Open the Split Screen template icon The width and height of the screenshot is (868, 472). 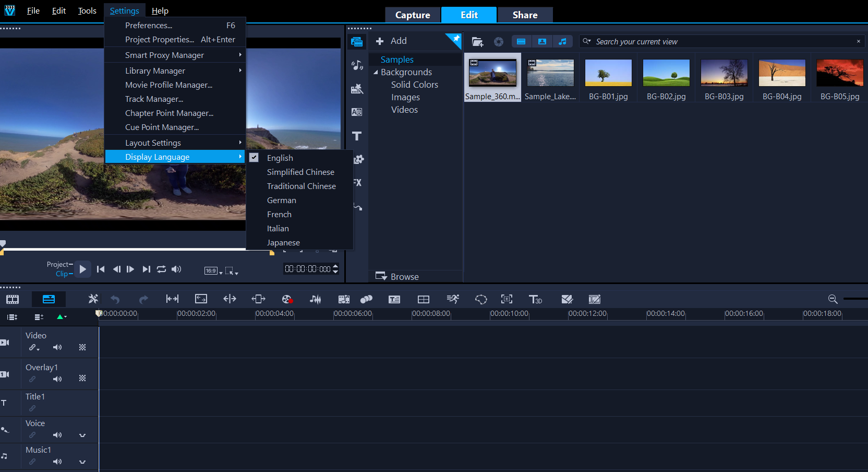[x=424, y=299]
